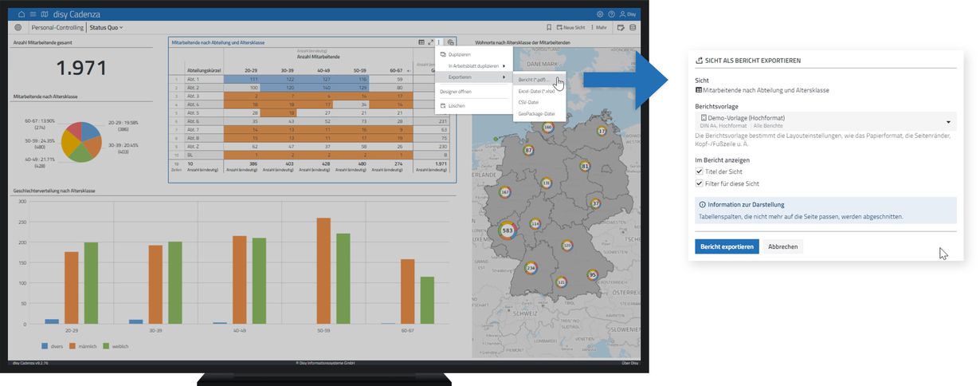Open the hamburger navigation menu
This screenshot has height=386, width=980.
pyautogui.click(x=33, y=14)
